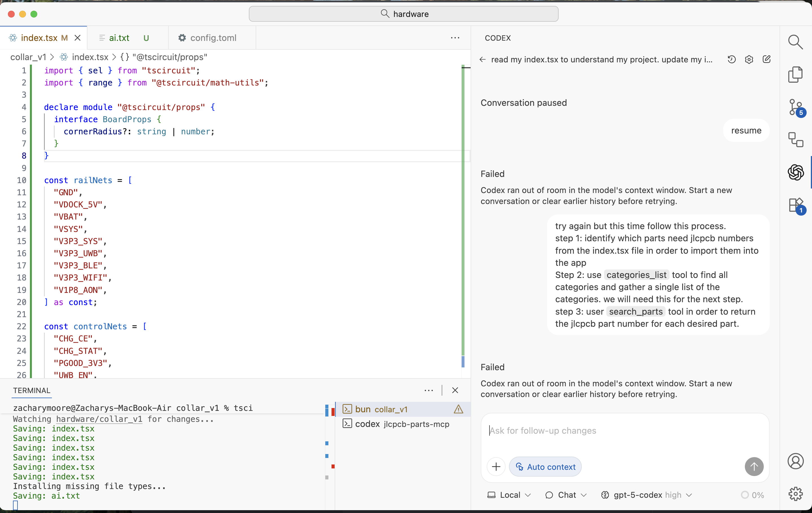The height and width of the screenshot is (513, 812).
Task: Toggle the Auto context chip
Action: [545, 467]
